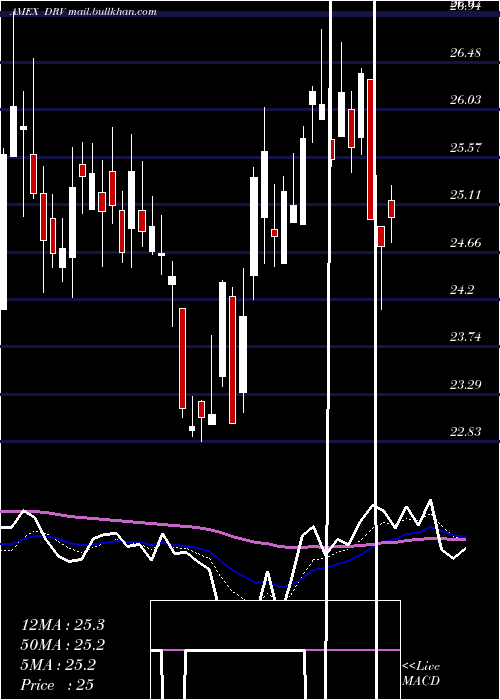Click the 23.74 price axis label

coord(466,337)
